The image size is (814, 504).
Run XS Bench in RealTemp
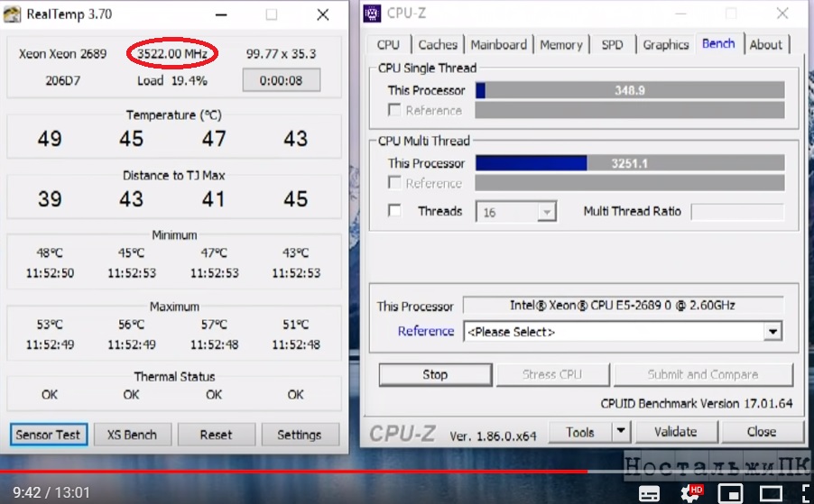tap(133, 435)
